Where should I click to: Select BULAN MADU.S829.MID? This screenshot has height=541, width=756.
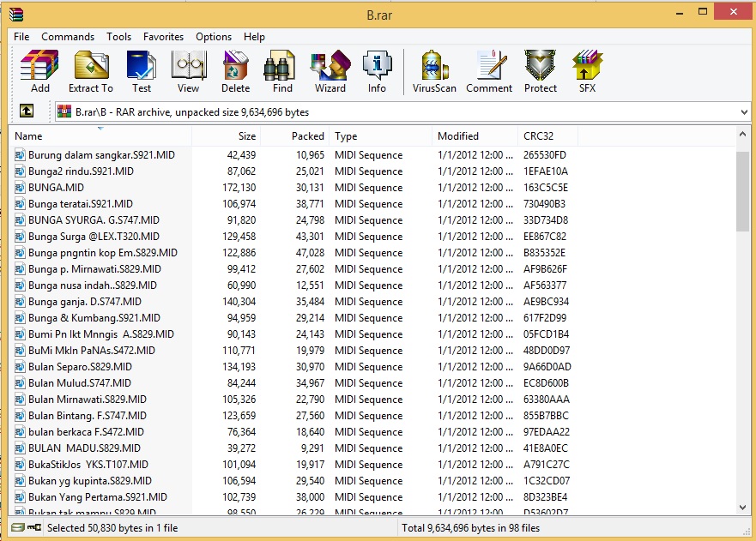84,448
